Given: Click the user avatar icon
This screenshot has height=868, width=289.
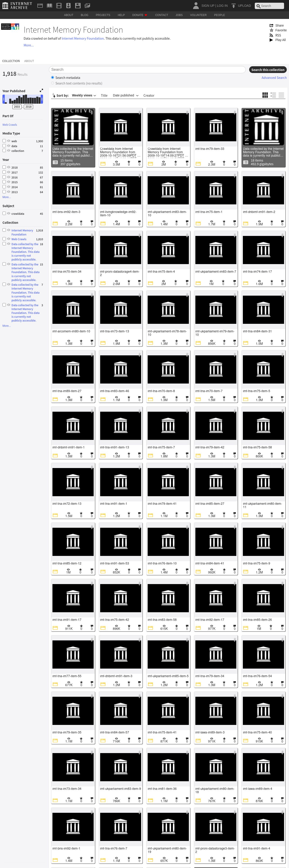Looking at the screenshot, I should click(196, 5).
